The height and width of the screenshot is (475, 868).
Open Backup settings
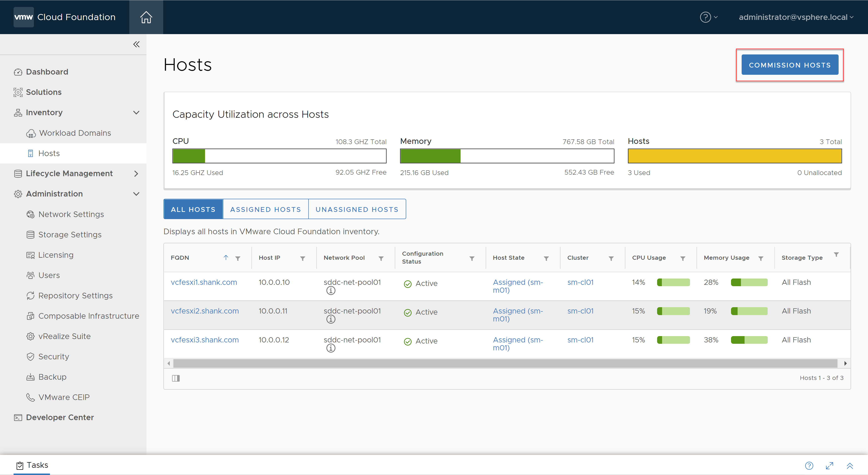pyautogui.click(x=52, y=377)
